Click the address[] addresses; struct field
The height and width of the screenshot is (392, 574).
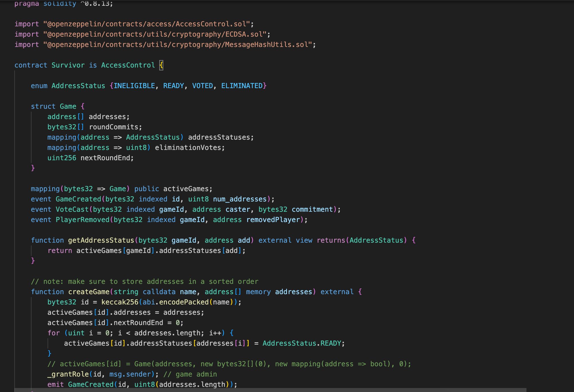point(89,117)
